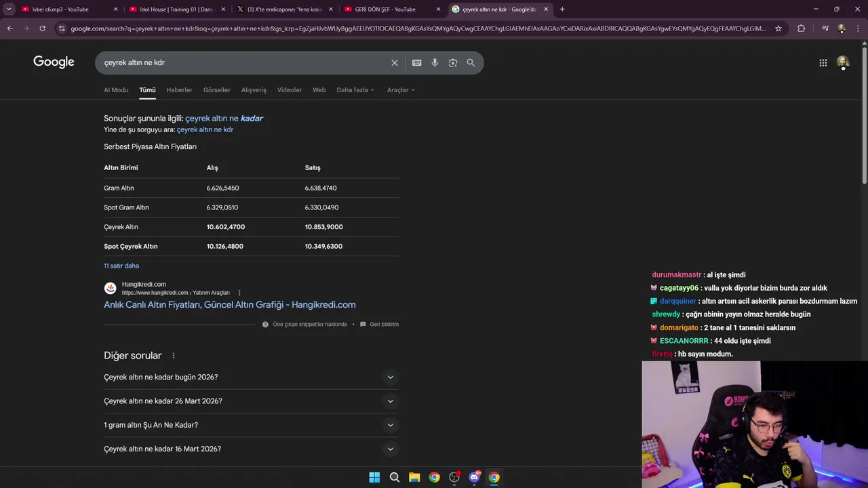Close the Idol House Training tab
The height and width of the screenshot is (488, 868).
pyautogui.click(x=223, y=9)
